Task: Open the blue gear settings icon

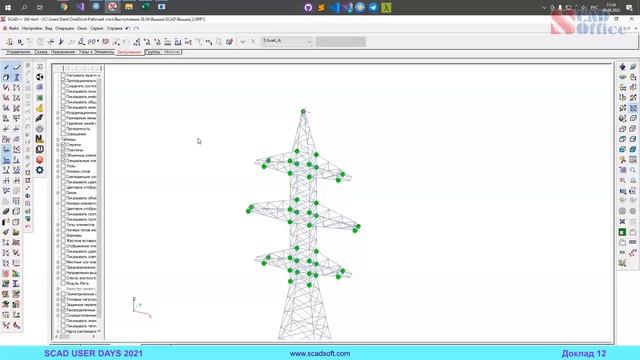Action: point(40,170)
